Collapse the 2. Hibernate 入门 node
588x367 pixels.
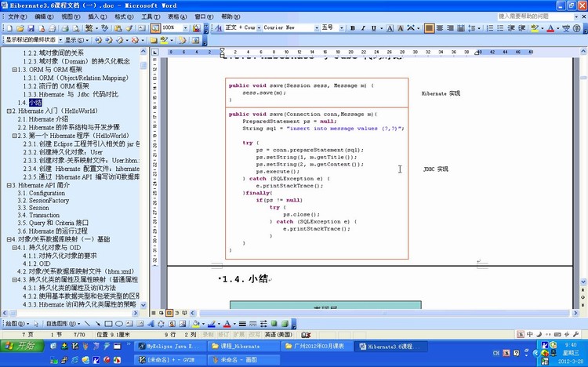9,111
